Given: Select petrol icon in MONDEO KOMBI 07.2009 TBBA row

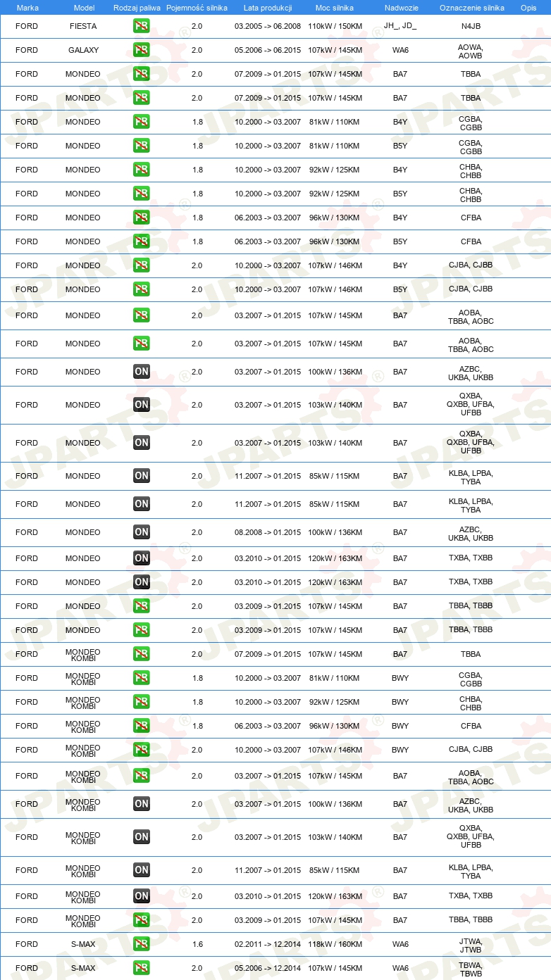Looking at the screenshot, I should pos(142,654).
